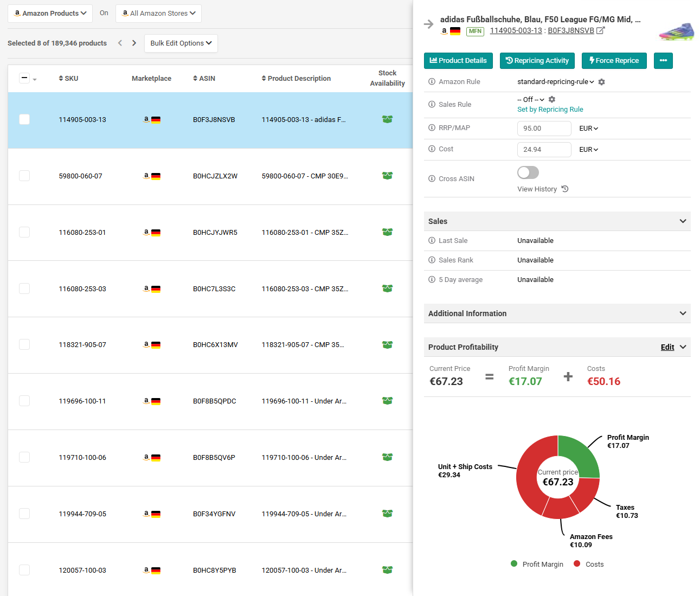Go to the next product with right chevron
Screen dimensions: 700x596
[134, 43]
